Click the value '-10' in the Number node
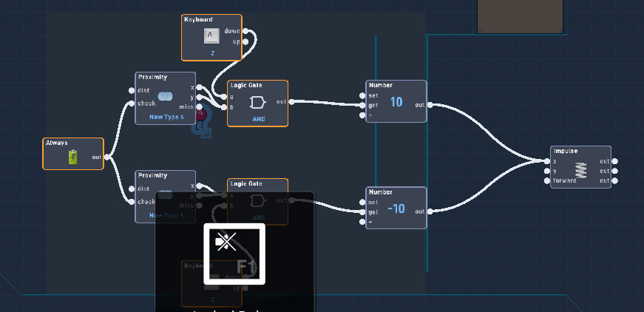644x312 pixels. coord(396,208)
